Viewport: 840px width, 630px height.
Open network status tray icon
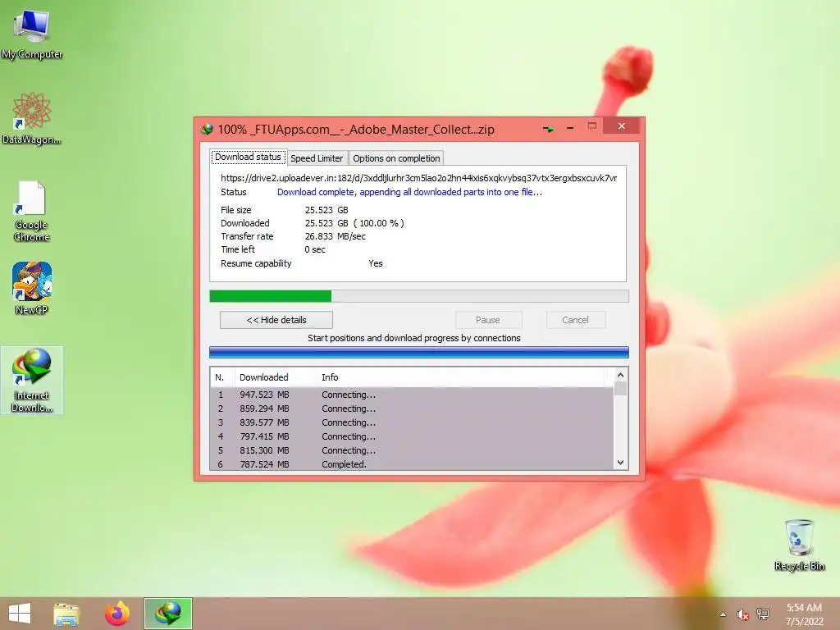(762, 614)
